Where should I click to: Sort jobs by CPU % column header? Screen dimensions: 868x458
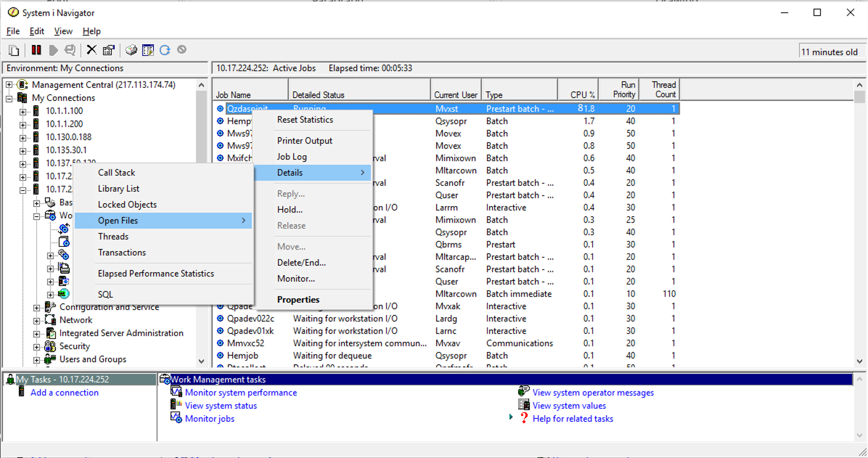click(x=578, y=89)
